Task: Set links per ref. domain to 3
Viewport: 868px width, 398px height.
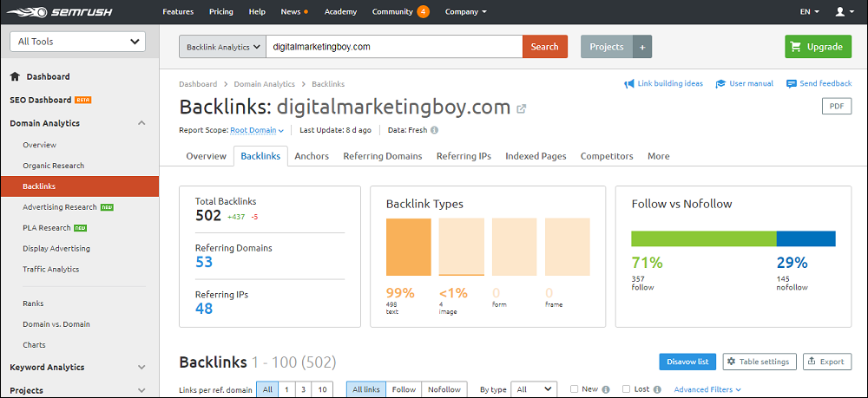Action: coord(303,389)
